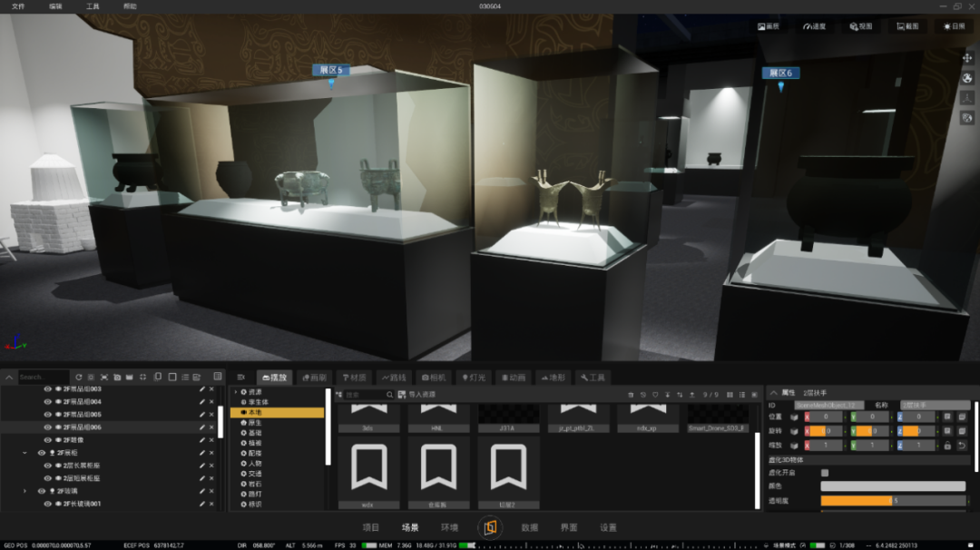Screen dimensions: 980x550
Task: Switch assets to column grid view icon
Action: point(730,395)
